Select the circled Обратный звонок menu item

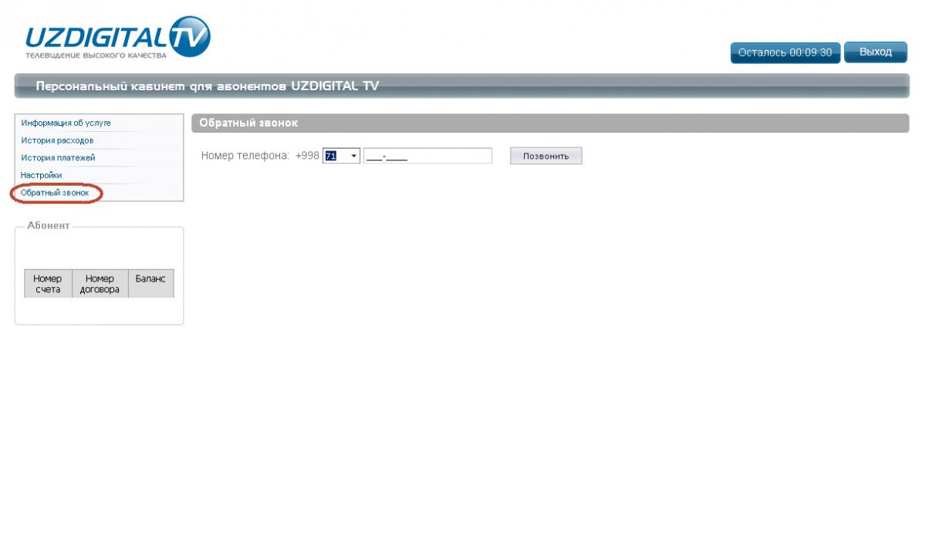[x=55, y=192]
